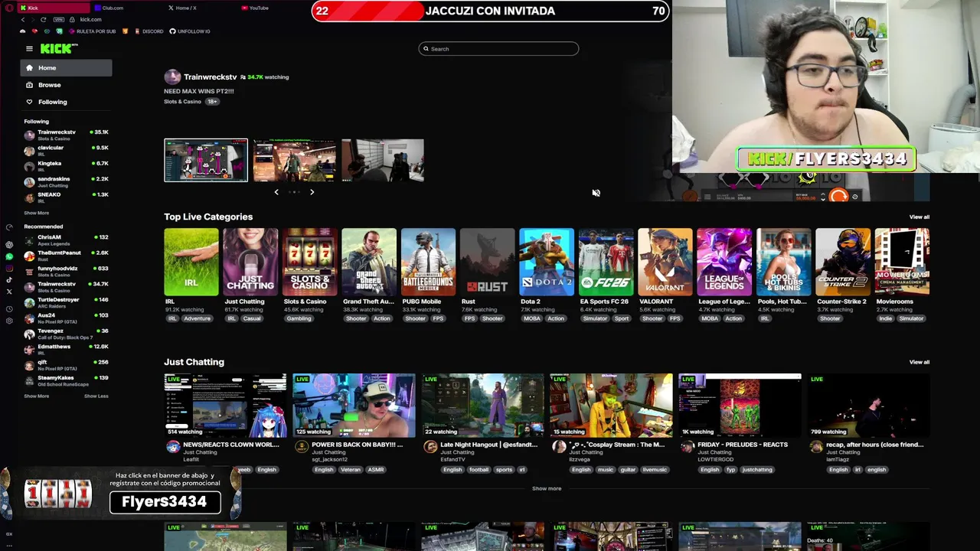
Task: Reload the kick.com page
Action: 43,19
